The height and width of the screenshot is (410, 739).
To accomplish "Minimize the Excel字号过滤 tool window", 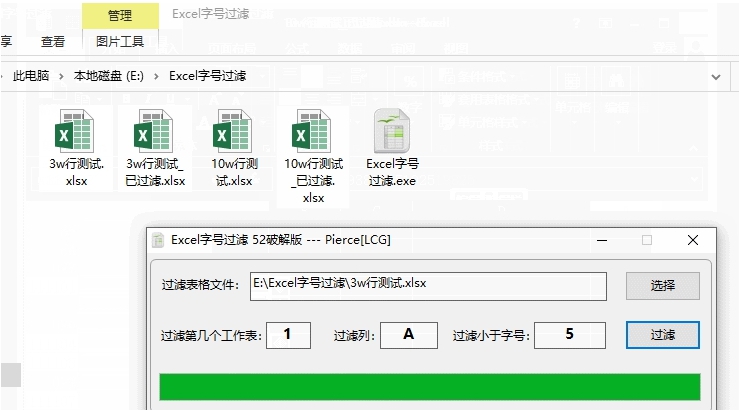I will tap(602, 240).
